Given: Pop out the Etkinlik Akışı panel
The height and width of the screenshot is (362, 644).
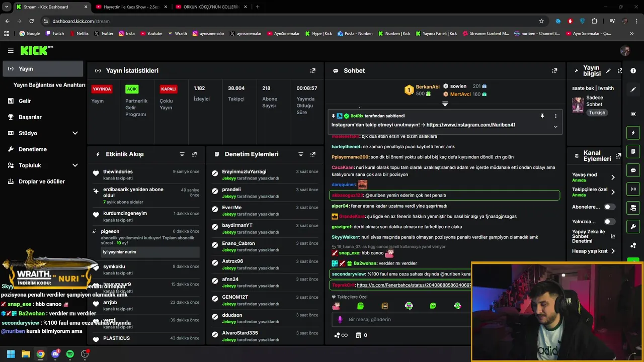Looking at the screenshot, I should (x=194, y=154).
